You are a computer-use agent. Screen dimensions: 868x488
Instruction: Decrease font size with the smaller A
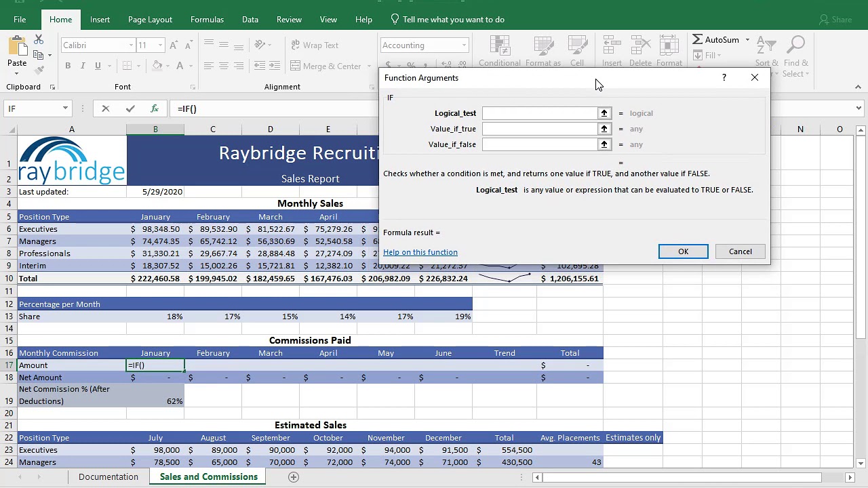(189, 45)
